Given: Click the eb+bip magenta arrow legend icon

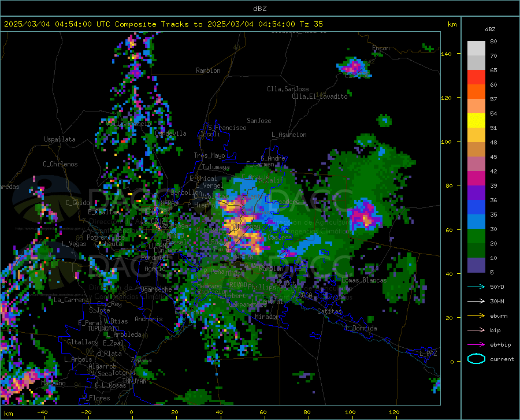Looking at the screenshot, I should click(x=476, y=345).
